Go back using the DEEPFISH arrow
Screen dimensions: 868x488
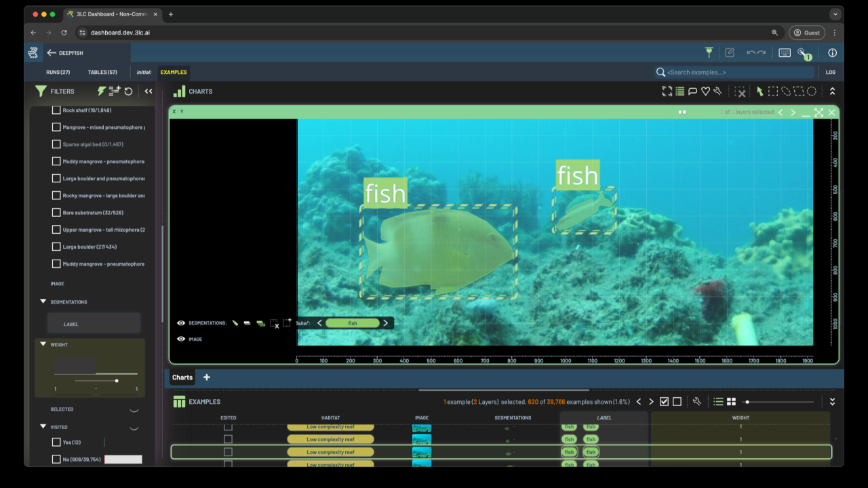(x=52, y=53)
